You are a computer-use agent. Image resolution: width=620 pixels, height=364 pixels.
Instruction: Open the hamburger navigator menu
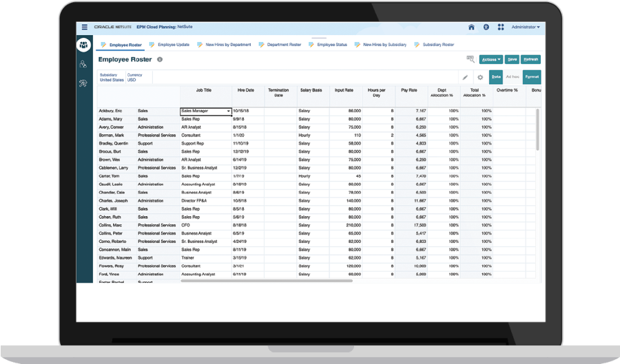point(84,28)
